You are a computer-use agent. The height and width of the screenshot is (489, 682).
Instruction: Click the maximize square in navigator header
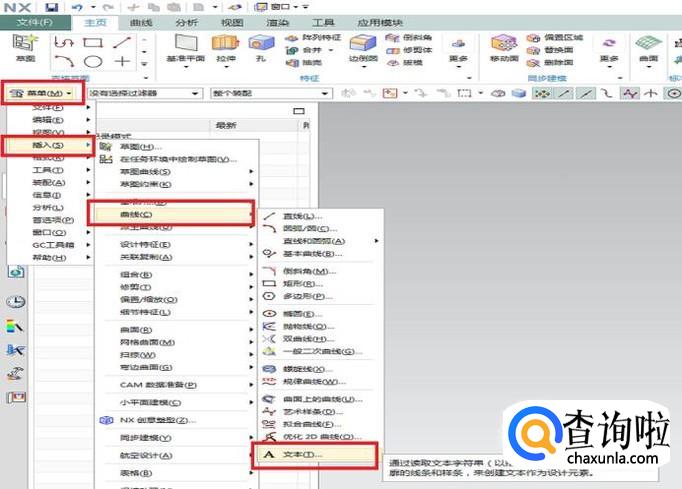click(x=299, y=111)
